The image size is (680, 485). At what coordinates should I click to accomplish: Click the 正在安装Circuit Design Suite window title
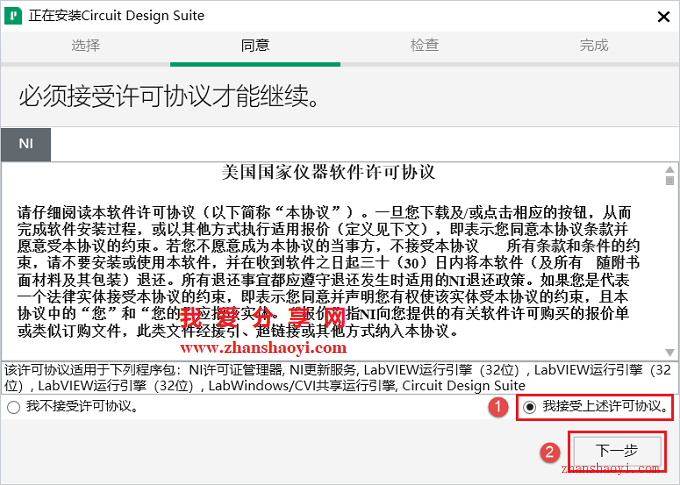pyautogui.click(x=116, y=16)
